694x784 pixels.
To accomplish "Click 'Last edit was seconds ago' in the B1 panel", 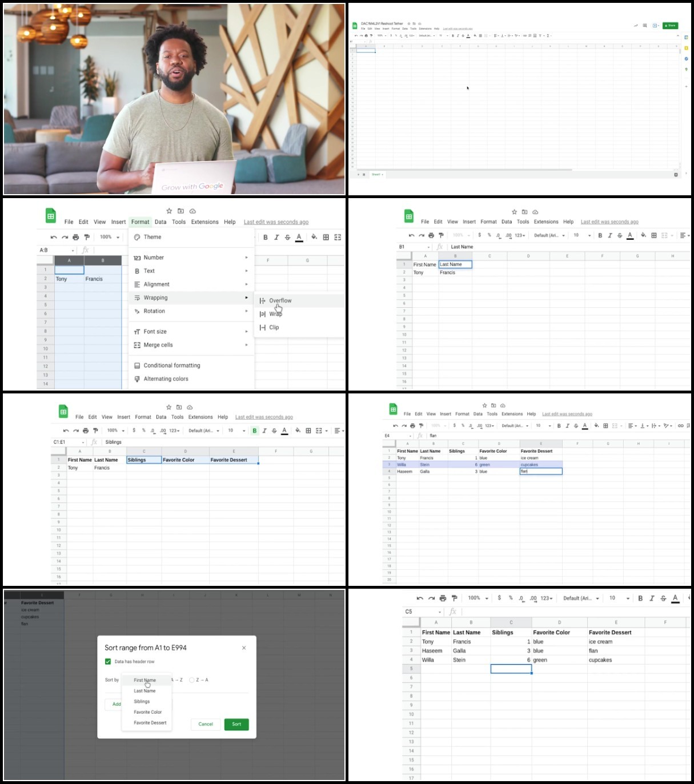I will (x=609, y=222).
